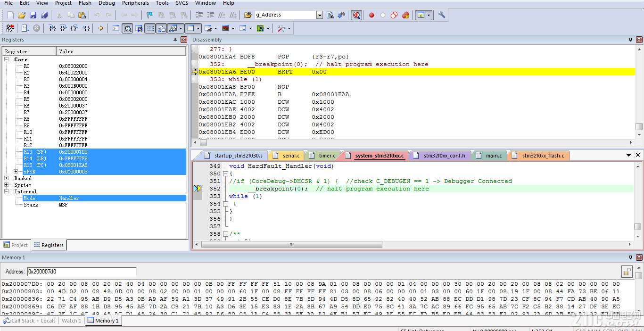Click the Find icon beside the search box
644x331 pixels.
[x=330, y=15]
